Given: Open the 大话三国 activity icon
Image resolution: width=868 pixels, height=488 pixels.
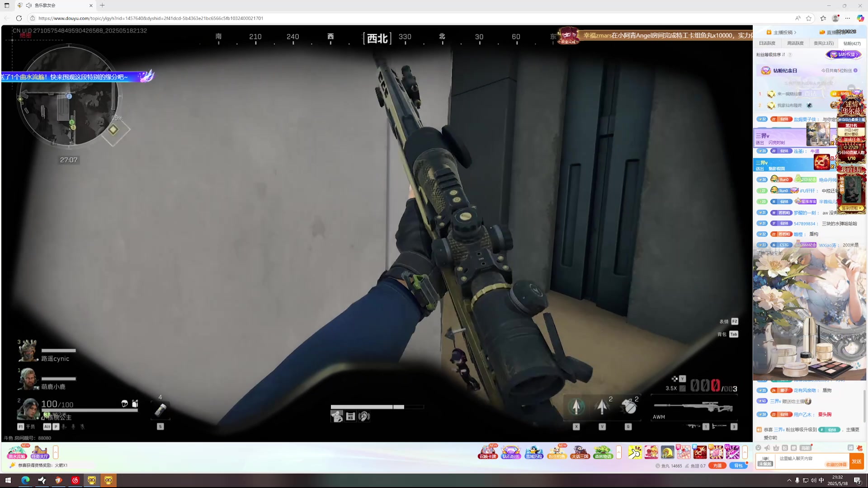Looking at the screenshot, I should [580, 452].
